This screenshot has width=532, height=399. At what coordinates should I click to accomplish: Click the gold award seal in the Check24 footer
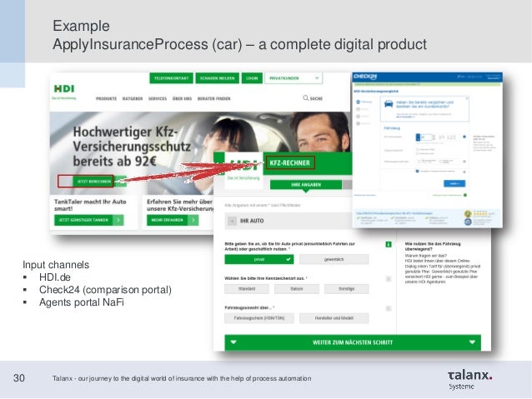coord(468,213)
